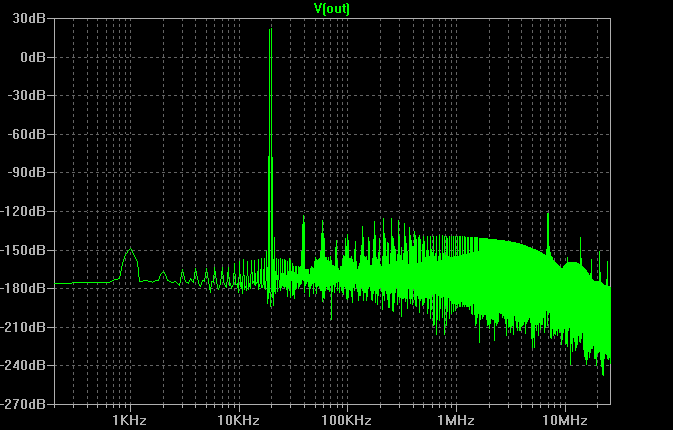Click the 1KHz frequency label
The height and width of the screenshot is (430, 673).
(129, 420)
